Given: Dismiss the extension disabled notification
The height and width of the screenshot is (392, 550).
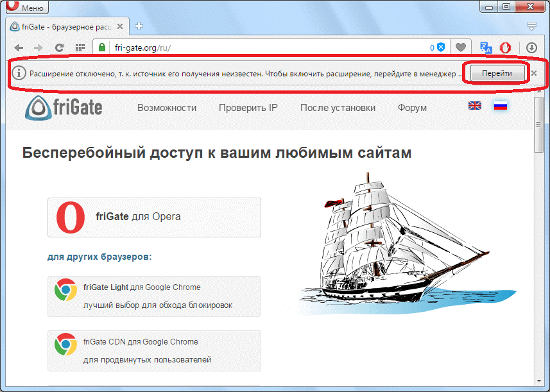Looking at the screenshot, I should [x=534, y=73].
